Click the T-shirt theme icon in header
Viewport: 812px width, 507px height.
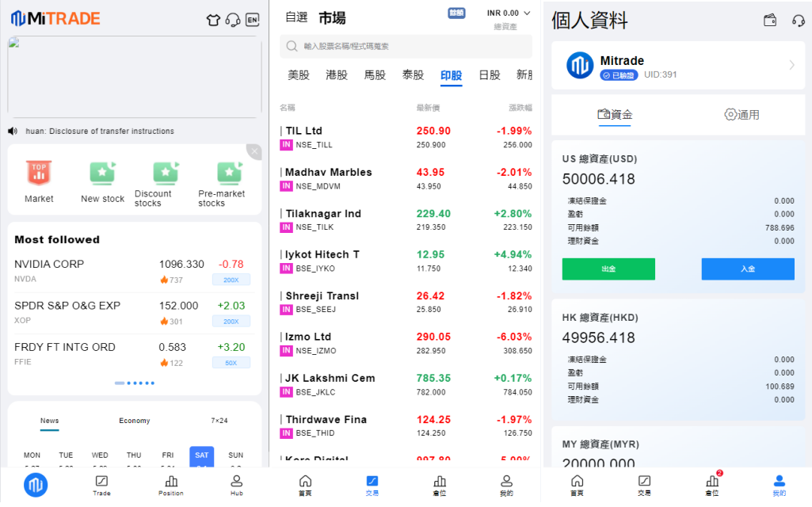pyautogui.click(x=213, y=20)
